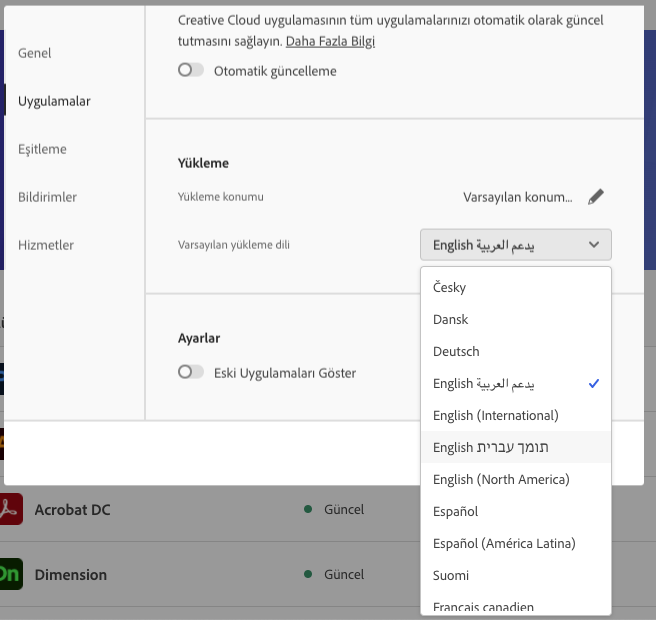Enable Eski Uygulamaları Göster toggle
Viewport: 656px width, 620px height.
point(190,373)
